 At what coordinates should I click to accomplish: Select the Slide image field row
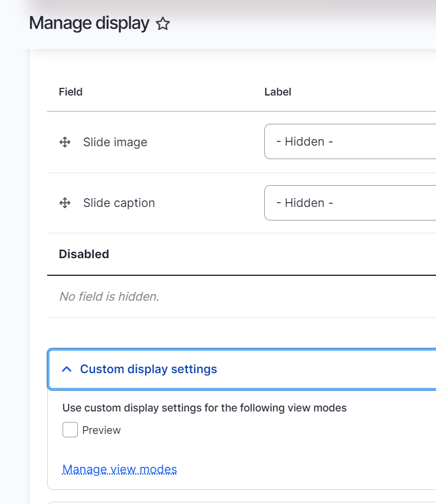tap(114, 142)
